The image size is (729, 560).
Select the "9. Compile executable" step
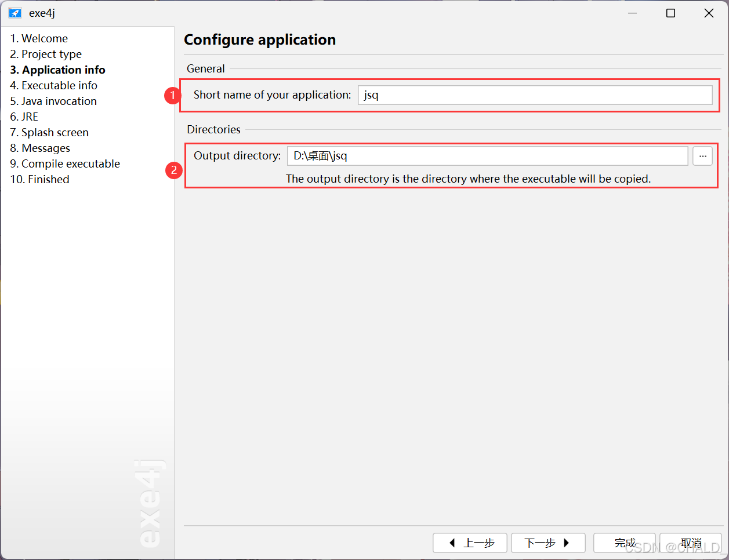[x=65, y=163]
